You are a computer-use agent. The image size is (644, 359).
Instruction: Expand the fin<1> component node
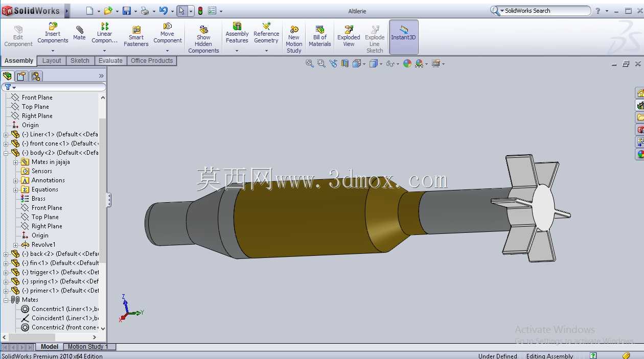click(x=6, y=264)
